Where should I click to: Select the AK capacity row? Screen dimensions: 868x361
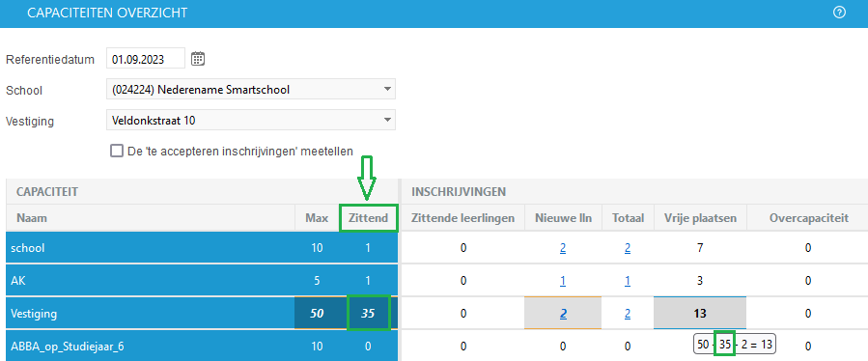[x=202, y=281]
